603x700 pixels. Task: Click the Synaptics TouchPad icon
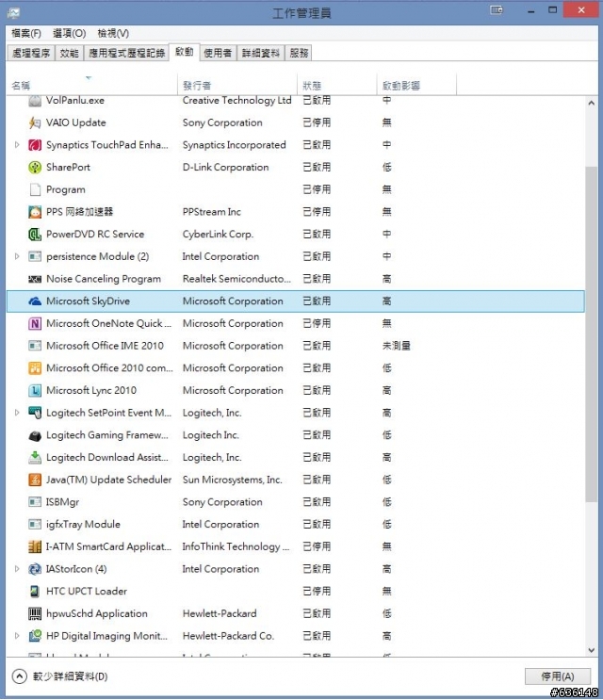pos(35,145)
